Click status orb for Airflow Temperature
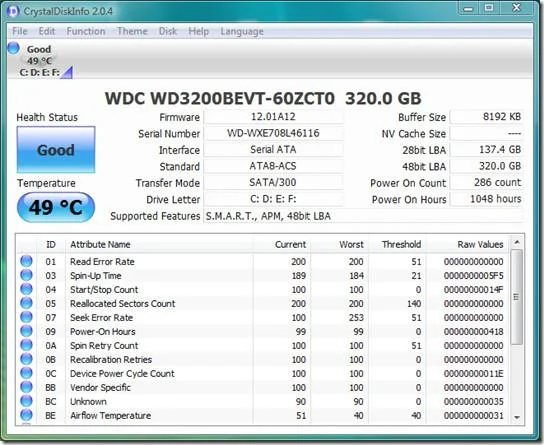This screenshot has height=445, width=544. [26, 415]
